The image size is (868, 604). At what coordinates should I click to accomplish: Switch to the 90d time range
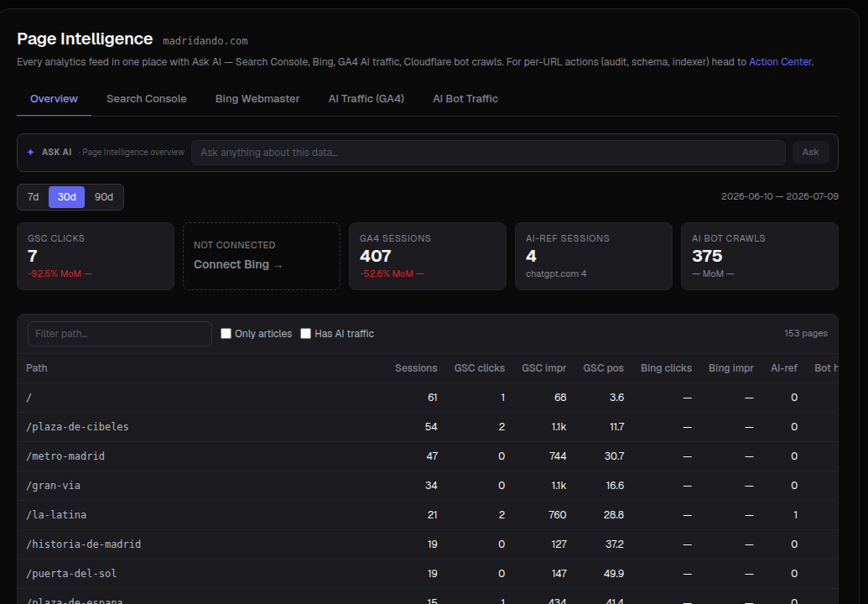[103, 197]
